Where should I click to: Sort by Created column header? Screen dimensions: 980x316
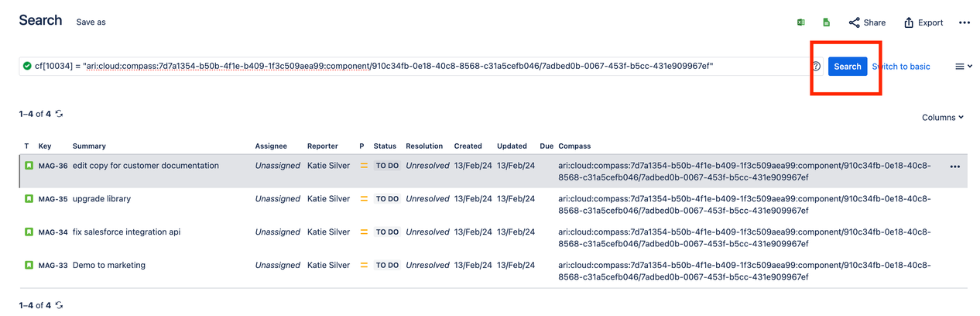[x=468, y=146]
